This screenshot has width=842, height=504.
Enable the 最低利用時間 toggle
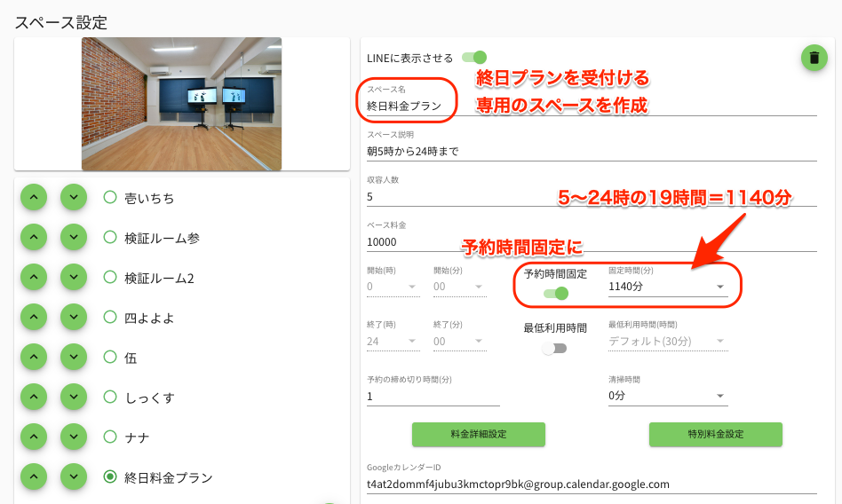click(555, 348)
